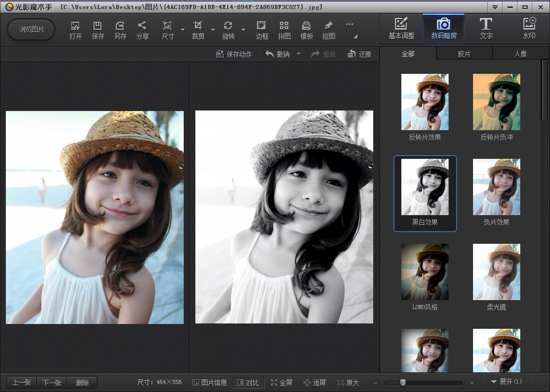Screen dimensions: 550x392
Task: Open the 边框 (Border) tool
Action: 262,30
